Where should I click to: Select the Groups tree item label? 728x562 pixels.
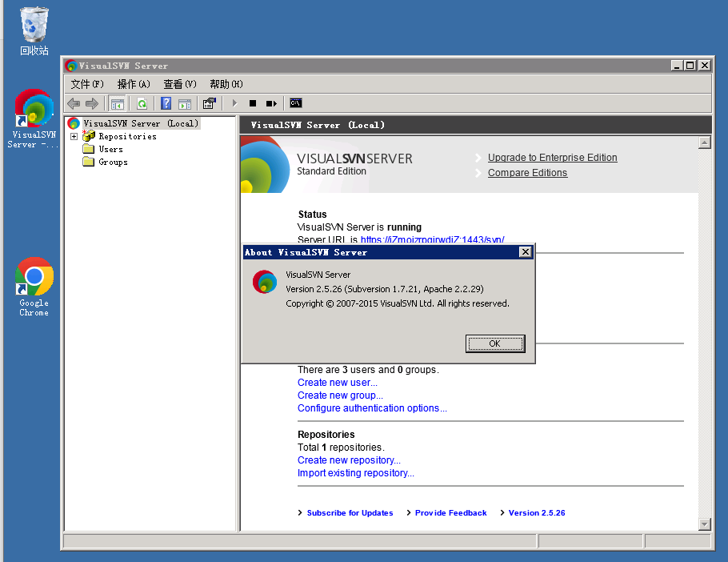[x=114, y=162]
